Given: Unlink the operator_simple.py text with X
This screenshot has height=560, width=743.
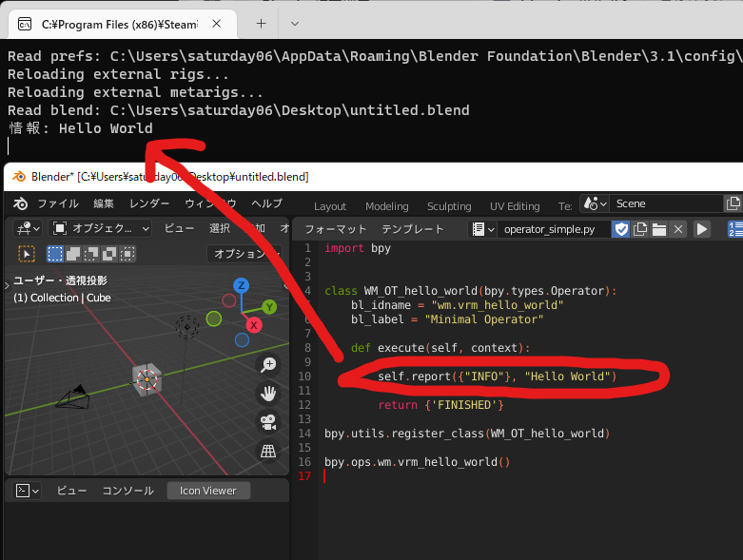Looking at the screenshot, I should [678, 229].
